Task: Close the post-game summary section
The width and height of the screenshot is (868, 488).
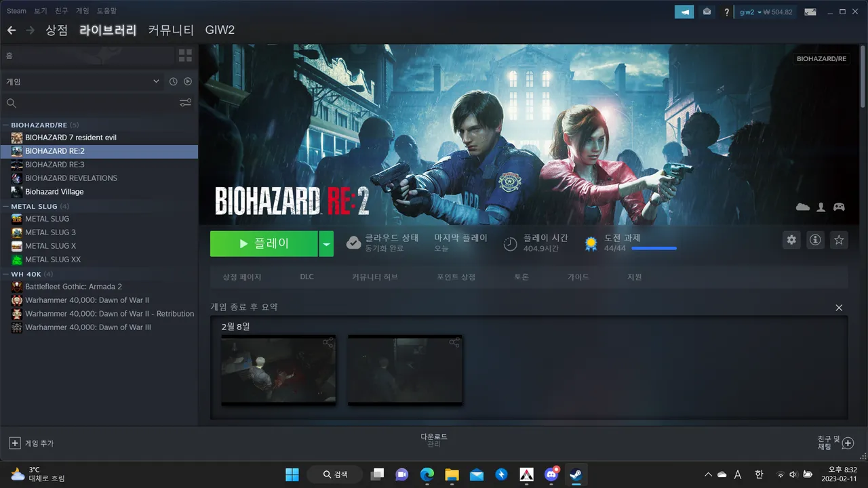Action: click(839, 308)
